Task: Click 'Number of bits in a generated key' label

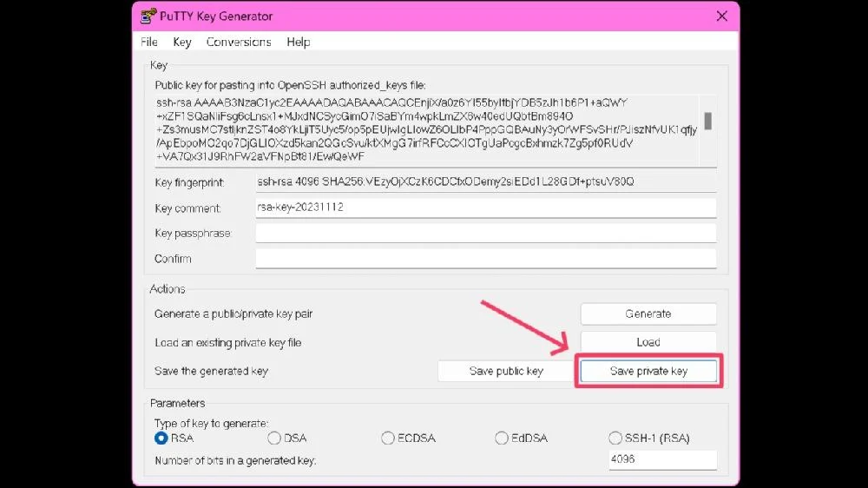Action: (235, 460)
